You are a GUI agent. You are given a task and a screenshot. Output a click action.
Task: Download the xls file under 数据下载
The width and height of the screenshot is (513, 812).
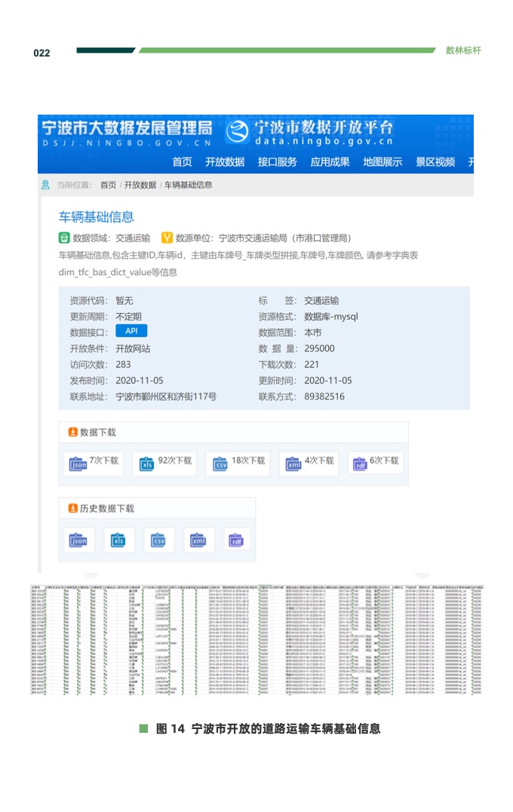pos(147,464)
